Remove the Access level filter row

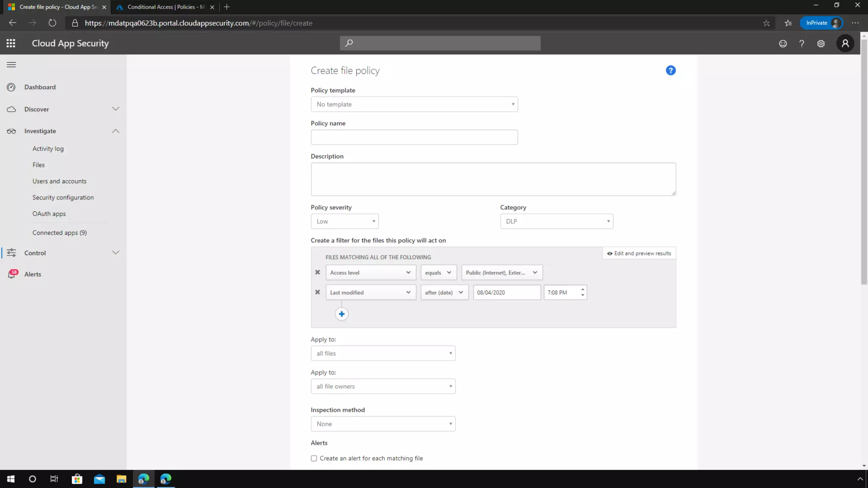pyautogui.click(x=317, y=272)
